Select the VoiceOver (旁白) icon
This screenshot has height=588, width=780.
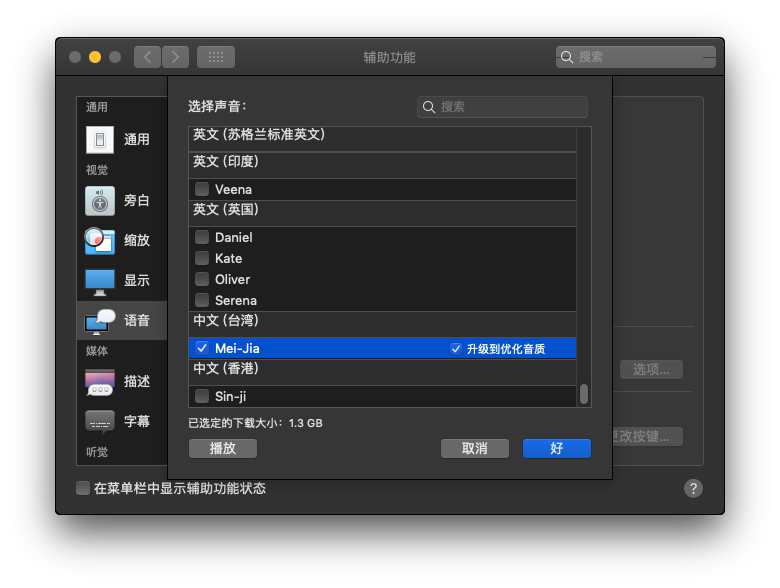(100, 200)
